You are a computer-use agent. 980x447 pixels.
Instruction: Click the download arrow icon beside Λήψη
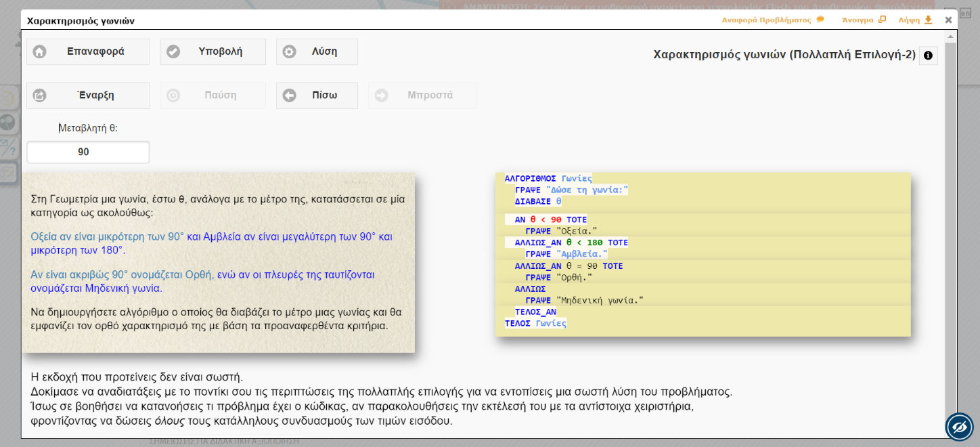[x=928, y=20]
